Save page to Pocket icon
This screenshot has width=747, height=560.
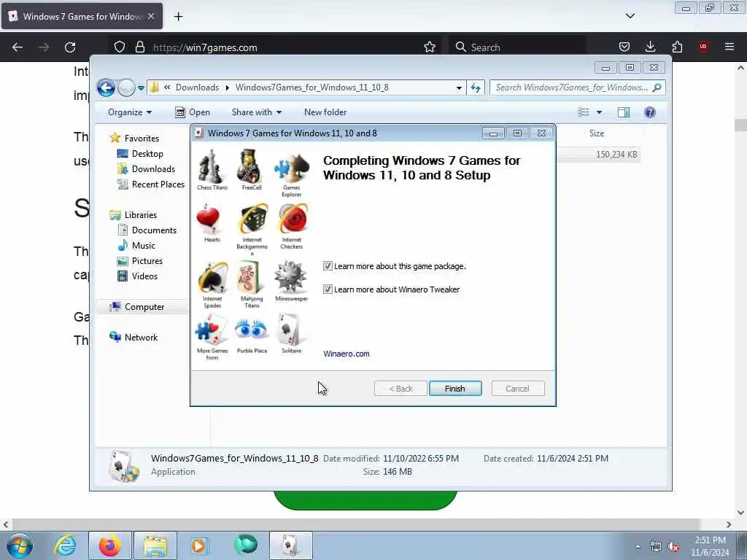click(624, 47)
